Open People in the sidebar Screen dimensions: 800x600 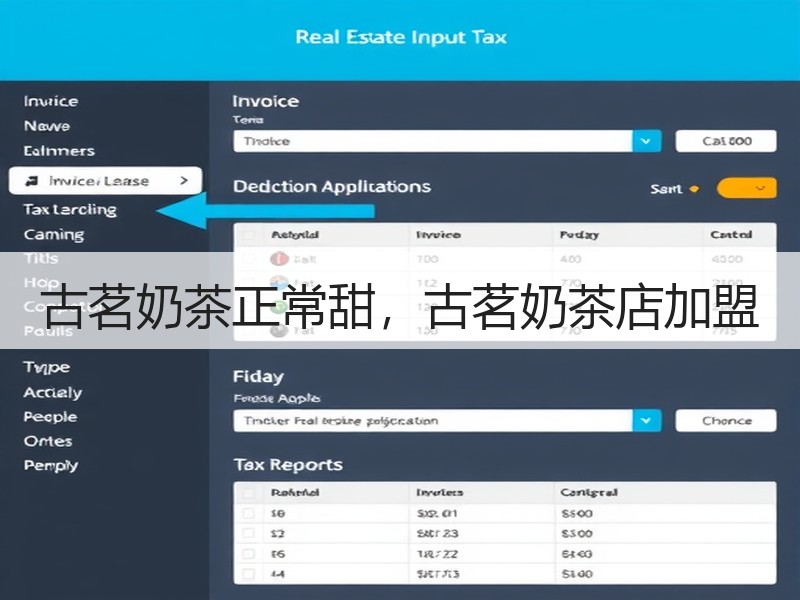click(50, 417)
